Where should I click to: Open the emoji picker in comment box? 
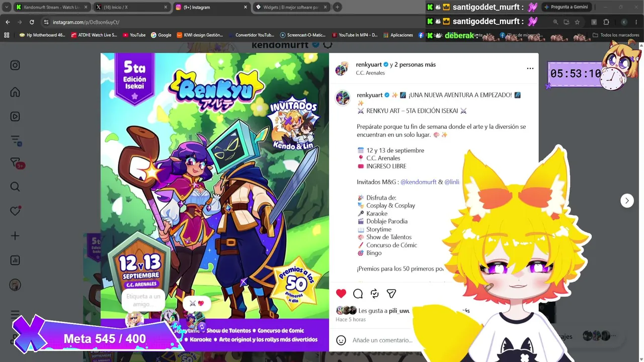pos(341,340)
